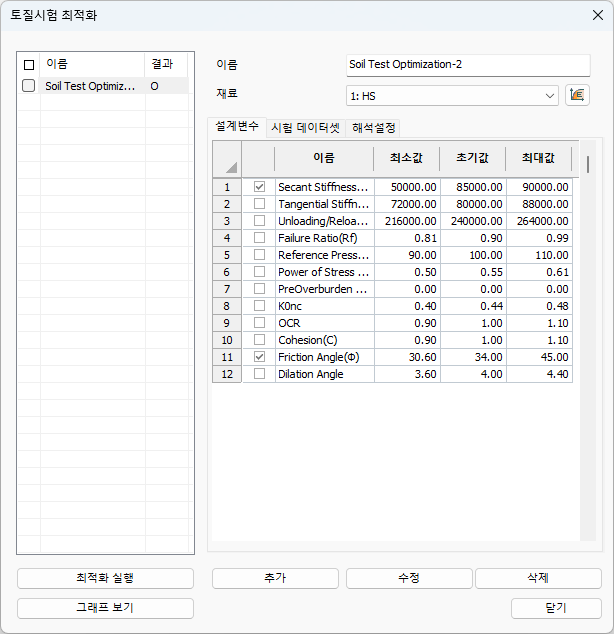Viewport: 614px width, 634px height.
Task: Enable the Tangential Stiffn... checkbox
Action: tap(259, 204)
